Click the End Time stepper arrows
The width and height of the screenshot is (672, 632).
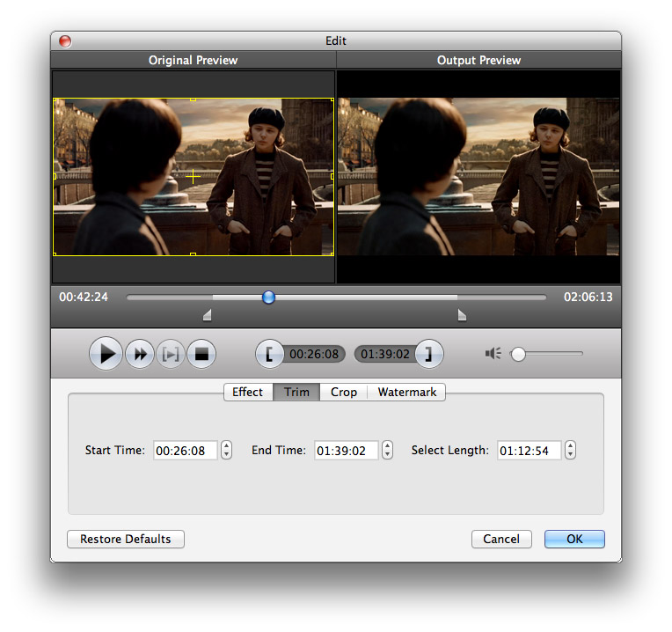(387, 450)
